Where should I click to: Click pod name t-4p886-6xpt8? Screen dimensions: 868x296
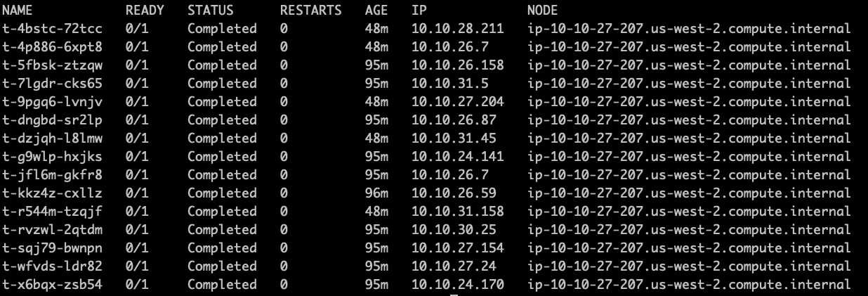coord(53,47)
